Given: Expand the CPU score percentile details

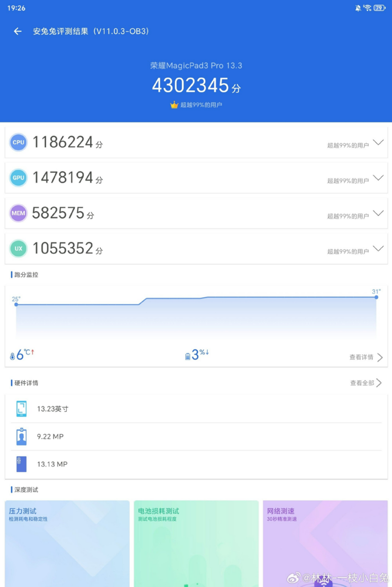Looking at the screenshot, I should point(379,142).
